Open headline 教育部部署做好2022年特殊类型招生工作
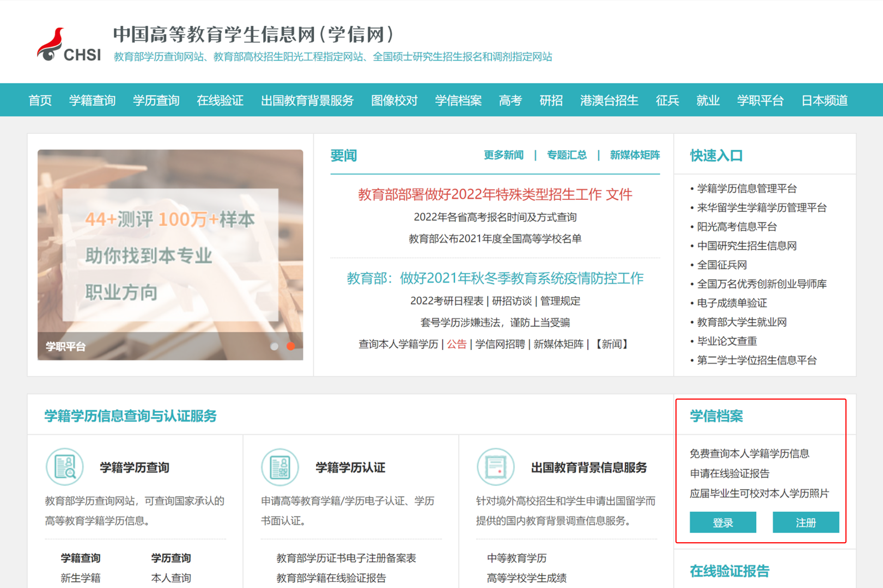 pos(480,194)
